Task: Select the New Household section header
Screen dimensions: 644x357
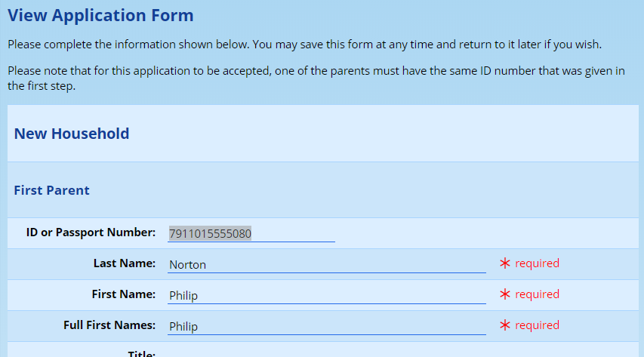Action: [72, 134]
